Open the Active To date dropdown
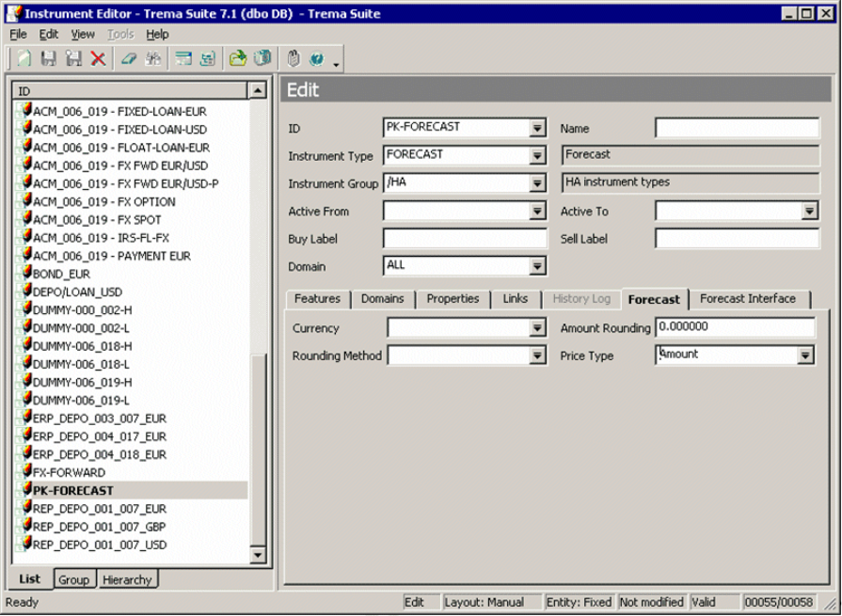 (809, 212)
